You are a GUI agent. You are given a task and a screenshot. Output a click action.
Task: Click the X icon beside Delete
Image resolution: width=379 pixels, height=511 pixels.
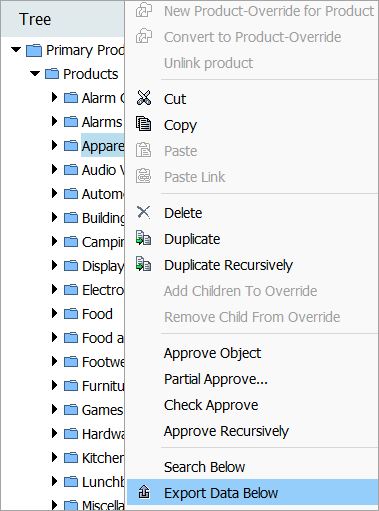144,212
